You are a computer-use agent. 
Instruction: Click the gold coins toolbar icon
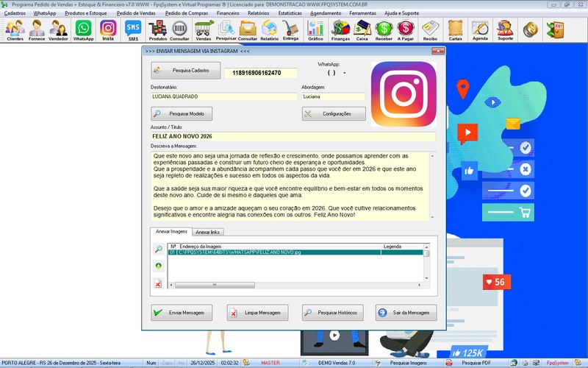click(530, 29)
